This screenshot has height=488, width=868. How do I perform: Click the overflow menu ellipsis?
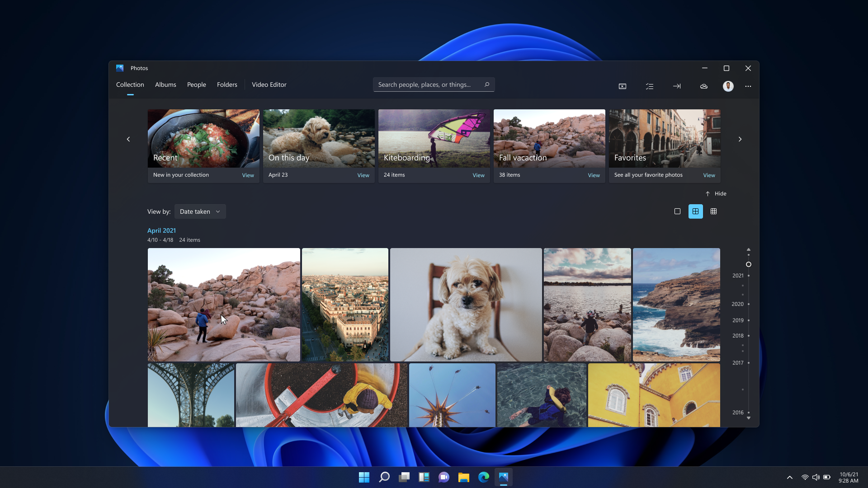pos(748,86)
